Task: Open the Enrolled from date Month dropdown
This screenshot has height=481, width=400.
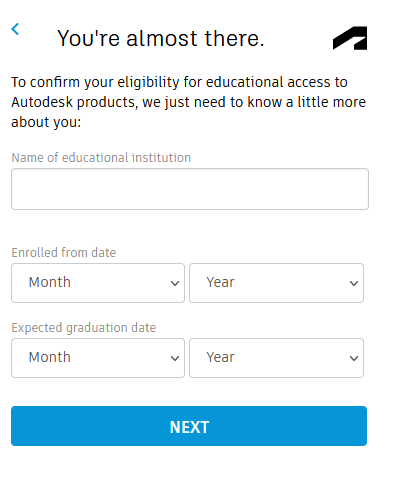Action: pos(98,283)
